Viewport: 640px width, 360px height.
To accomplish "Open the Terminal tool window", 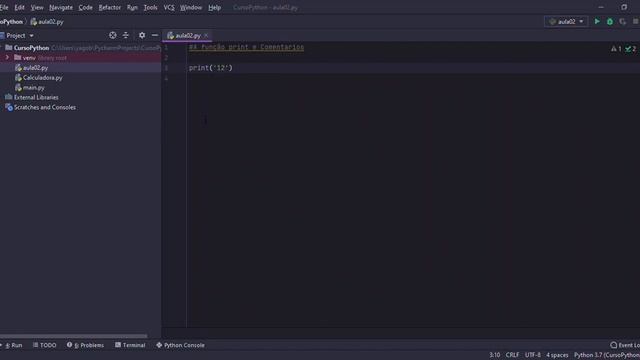I will pyautogui.click(x=130, y=345).
